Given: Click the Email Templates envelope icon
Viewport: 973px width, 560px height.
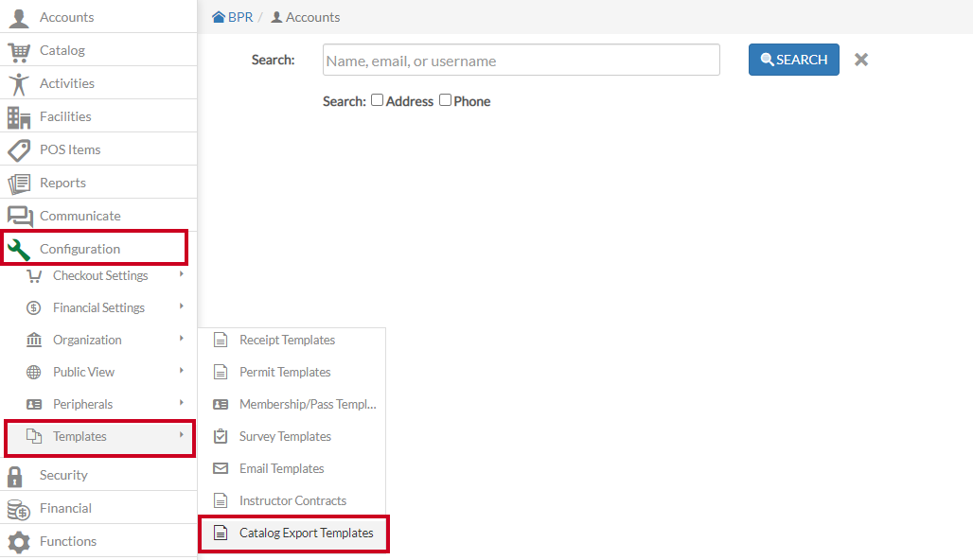Looking at the screenshot, I should [x=221, y=468].
